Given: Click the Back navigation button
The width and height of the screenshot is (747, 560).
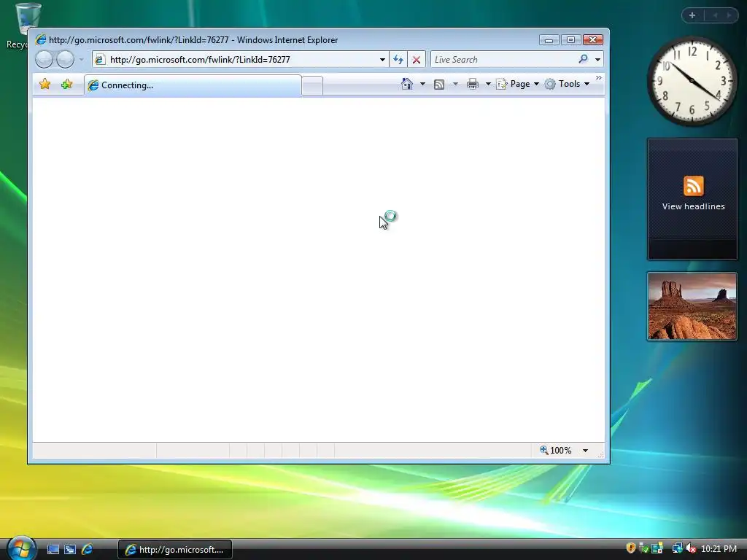Looking at the screenshot, I should pyautogui.click(x=44, y=60).
